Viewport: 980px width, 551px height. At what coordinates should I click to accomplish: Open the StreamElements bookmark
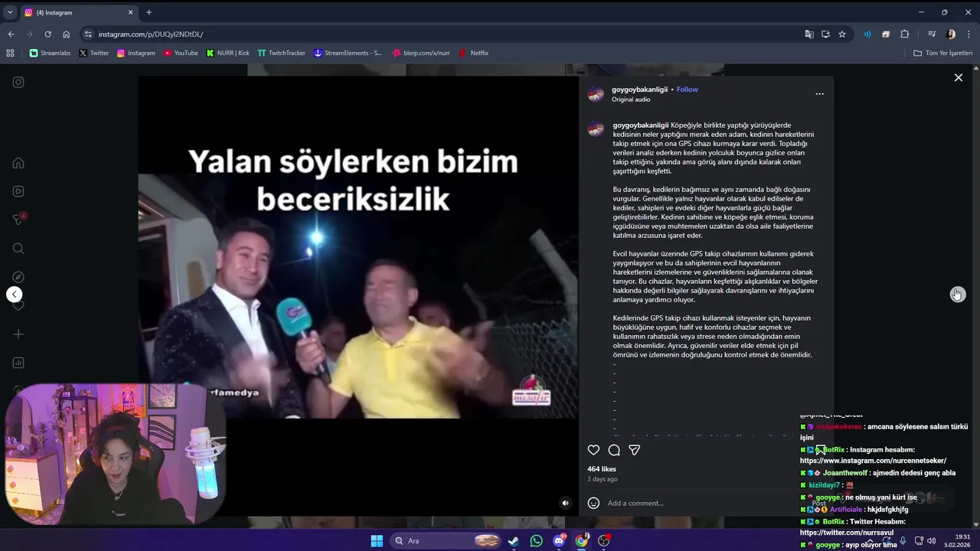[x=348, y=53]
